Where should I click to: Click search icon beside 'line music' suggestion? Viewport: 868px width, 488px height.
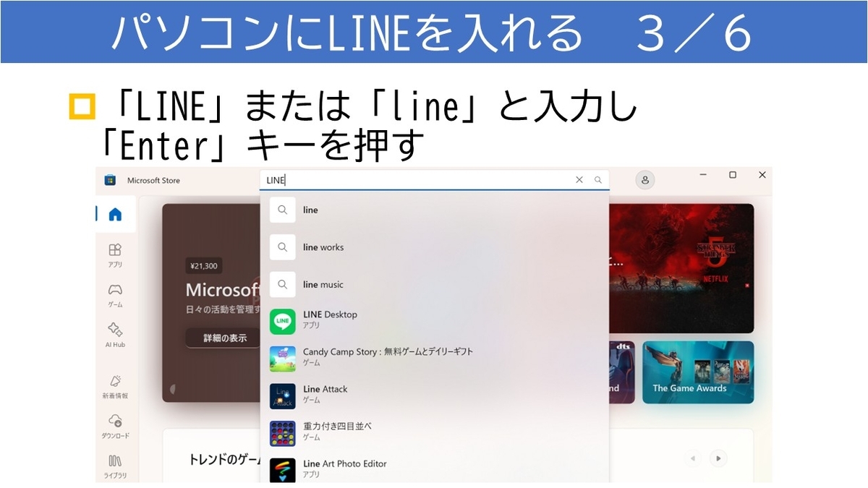(283, 284)
